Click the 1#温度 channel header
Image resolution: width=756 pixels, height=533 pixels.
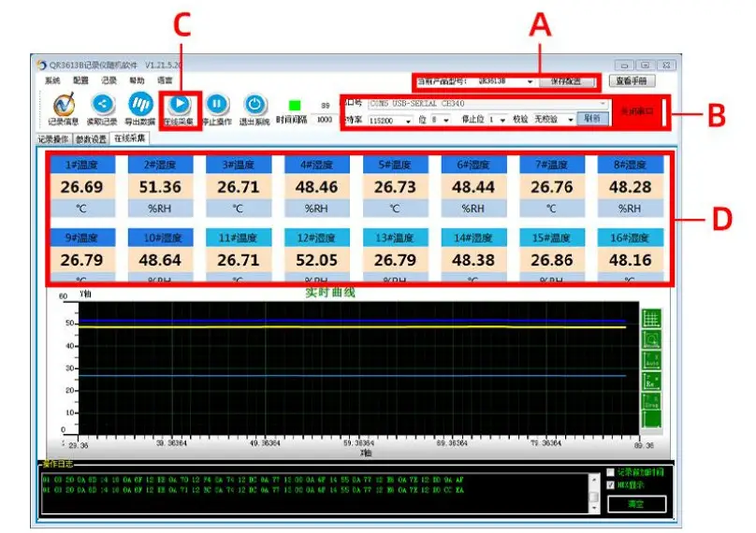point(82,165)
